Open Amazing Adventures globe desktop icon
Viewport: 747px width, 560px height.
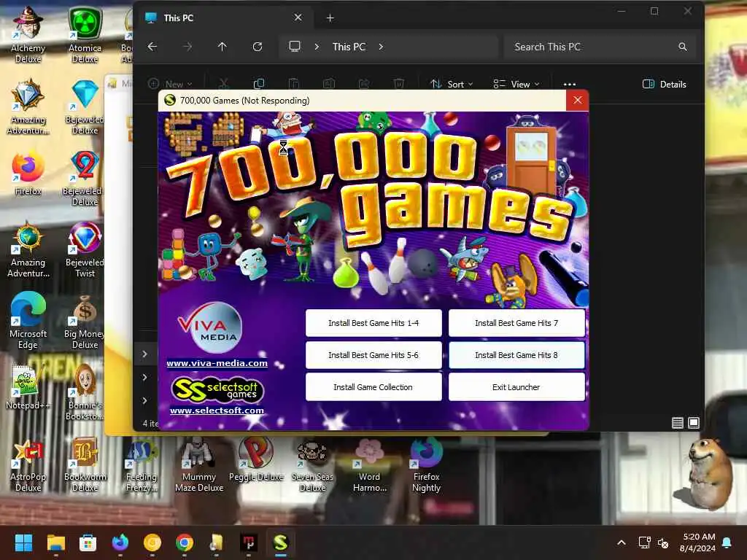point(28,249)
